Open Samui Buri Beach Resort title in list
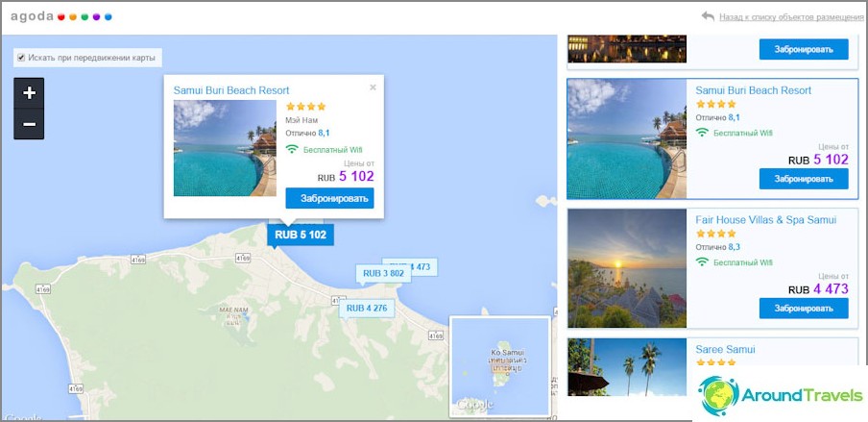This screenshot has width=868, height=422. [754, 90]
